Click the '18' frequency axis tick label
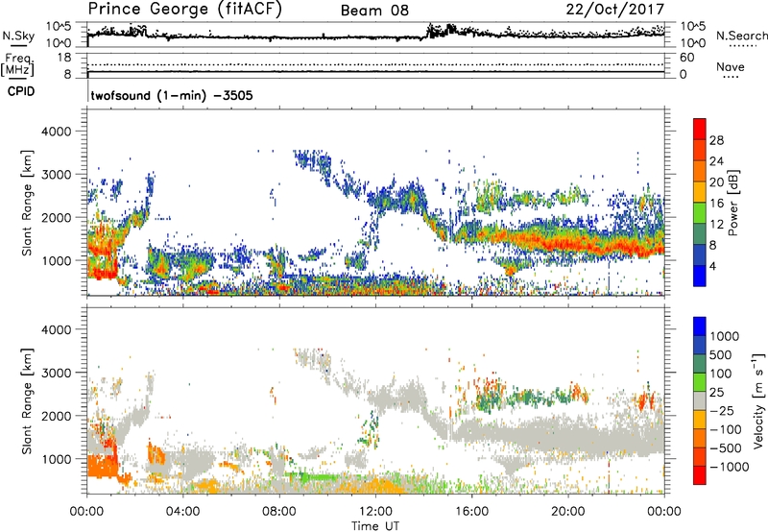 (64, 58)
